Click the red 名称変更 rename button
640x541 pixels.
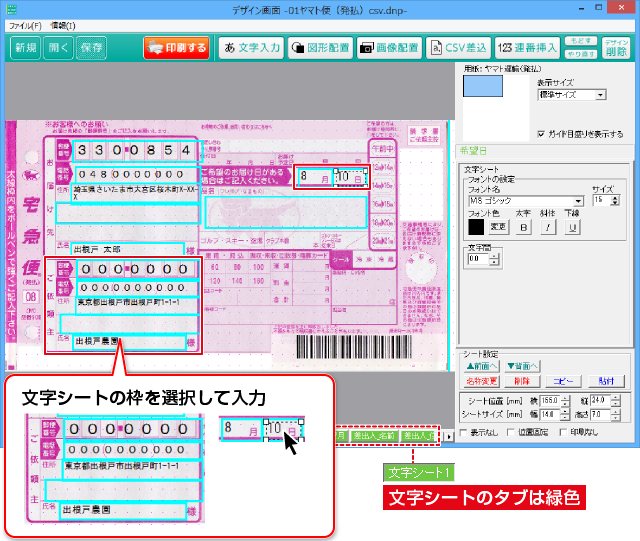coord(482,381)
